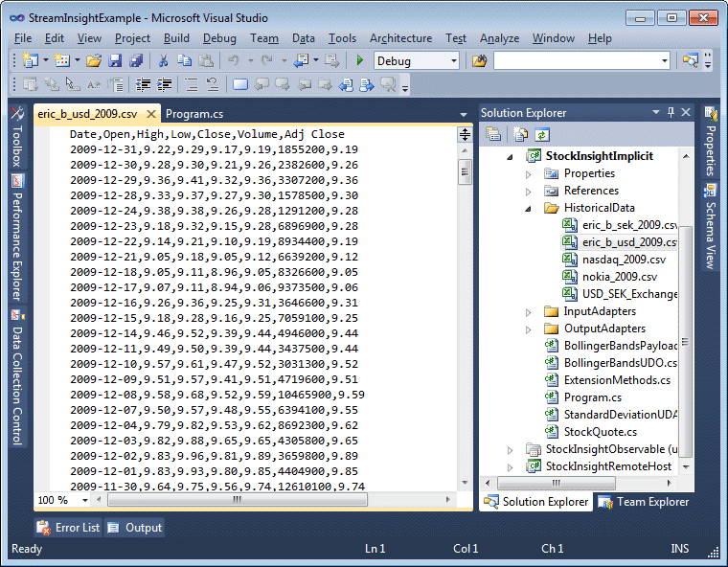Click Show All Files icon in Solution Explorer
The width and height of the screenshot is (728, 567).
tap(520, 135)
